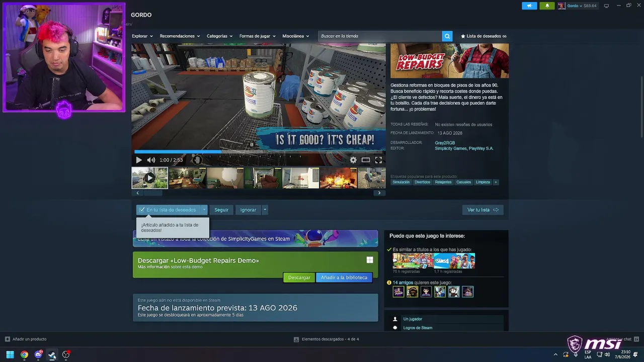Open downloads manager icon in bottom bar

[x=296, y=339]
